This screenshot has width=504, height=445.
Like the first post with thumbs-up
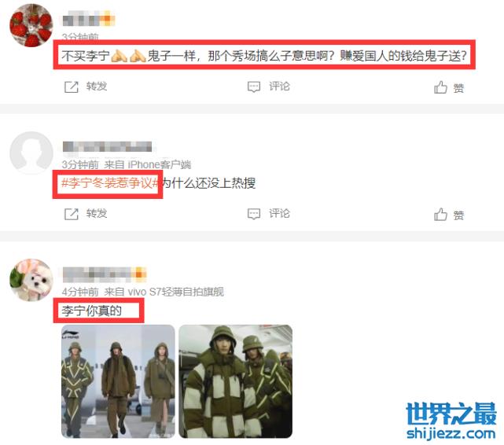point(440,87)
